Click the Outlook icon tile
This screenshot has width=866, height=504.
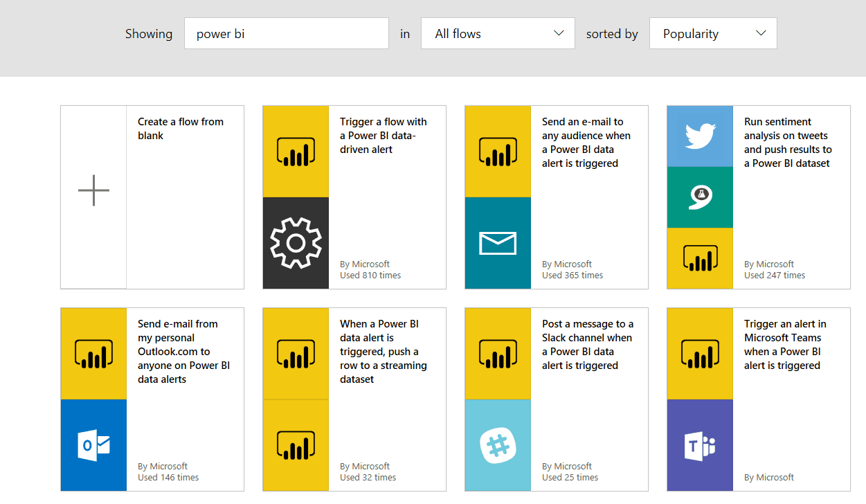click(x=93, y=445)
